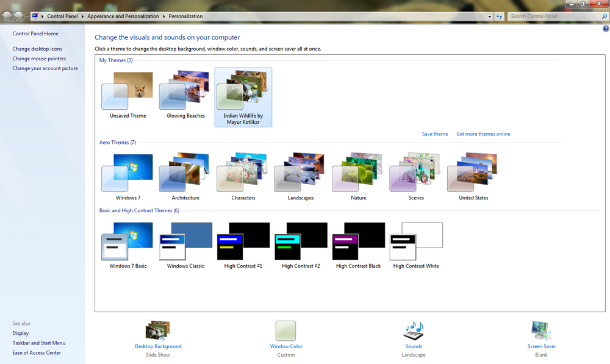Click the Back navigation arrow
Image resolution: width=610 pixels, height=364 pixels.
(x=7, y=16)
